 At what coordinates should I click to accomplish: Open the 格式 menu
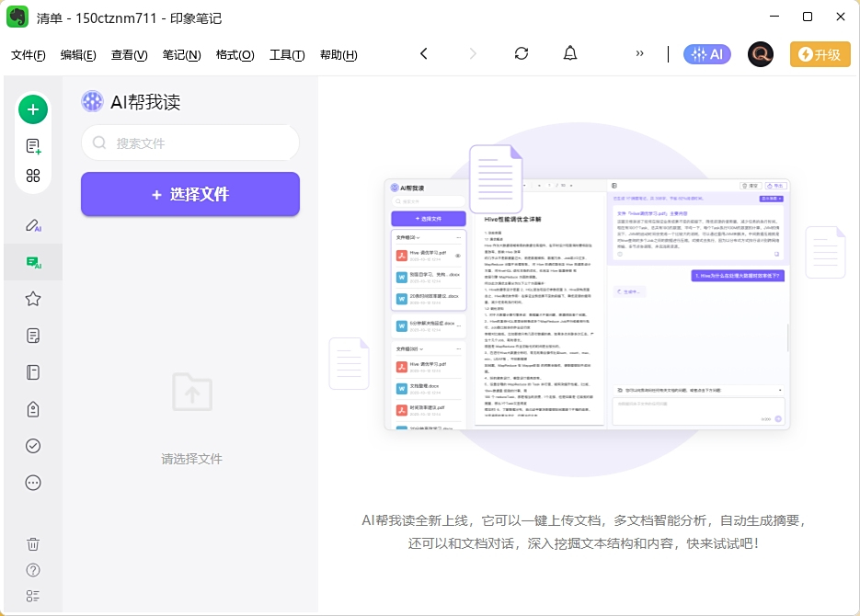coord(235,55)
